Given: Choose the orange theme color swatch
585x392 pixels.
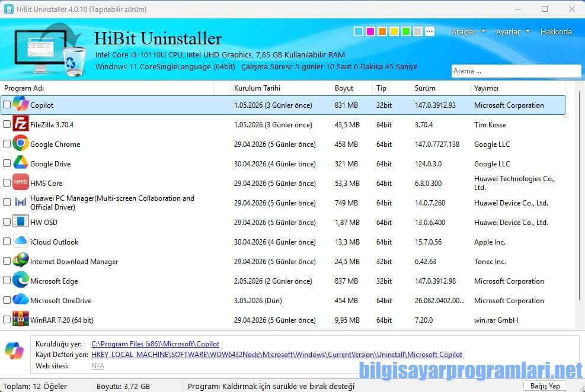Looking at the screenshot, I should click(x=382, y=31).
